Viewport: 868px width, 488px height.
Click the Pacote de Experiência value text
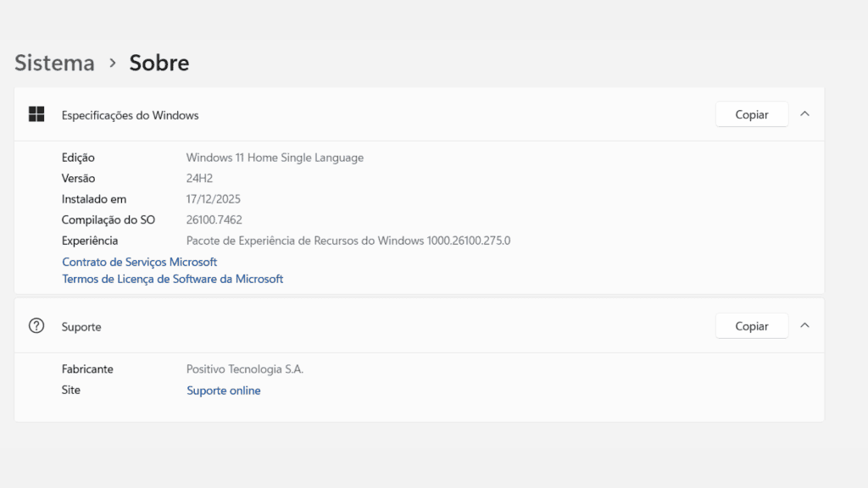348,241
